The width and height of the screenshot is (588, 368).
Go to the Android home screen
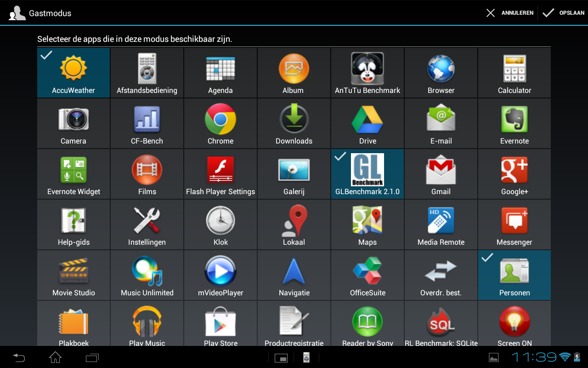(x=56, y=357)
